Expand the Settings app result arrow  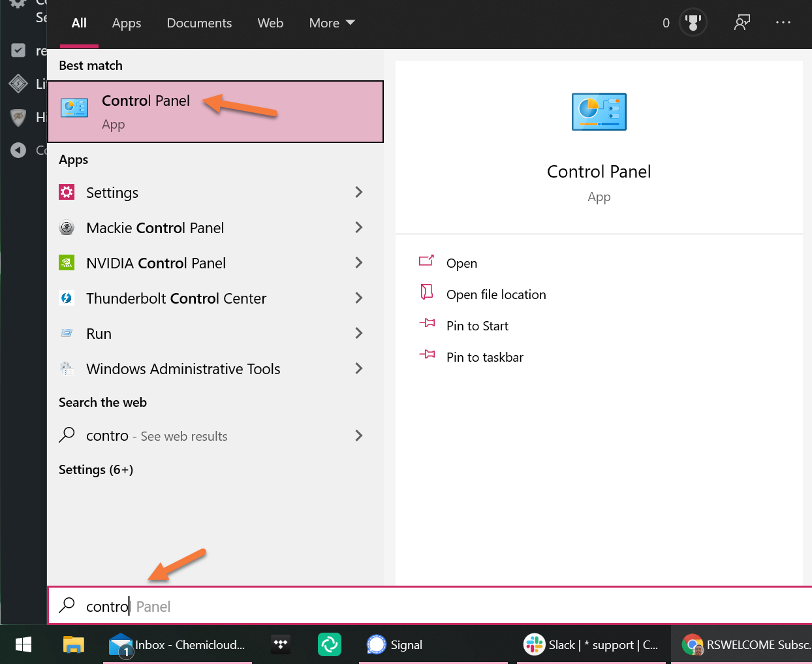click(358, 193)
